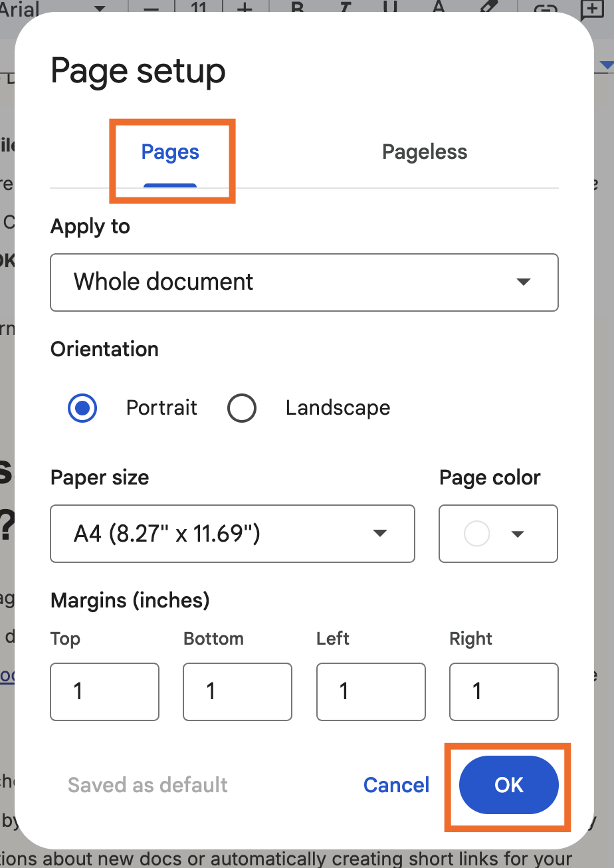Open the Arial font dropdown
Image resolution: width=614 pixels, height=868 pixels.
tap(53, 8)
